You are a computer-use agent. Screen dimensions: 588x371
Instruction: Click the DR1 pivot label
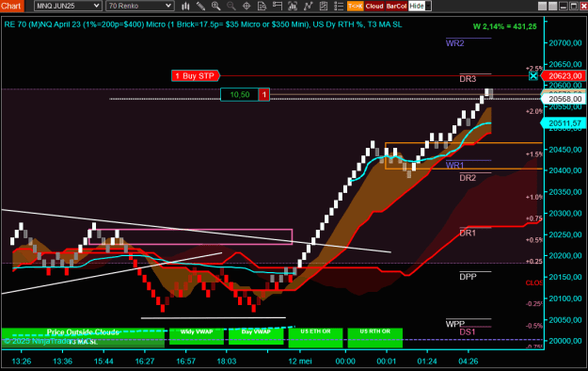468,234
